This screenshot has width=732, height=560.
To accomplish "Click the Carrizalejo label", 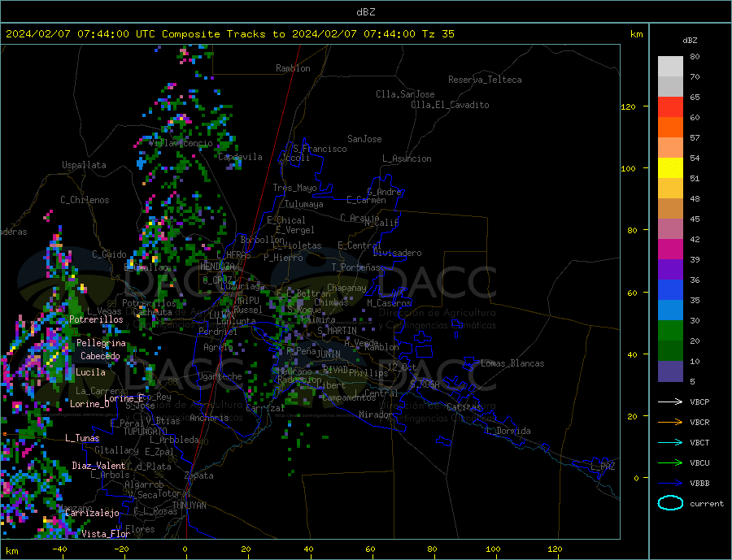I will [x=92, y=514].
